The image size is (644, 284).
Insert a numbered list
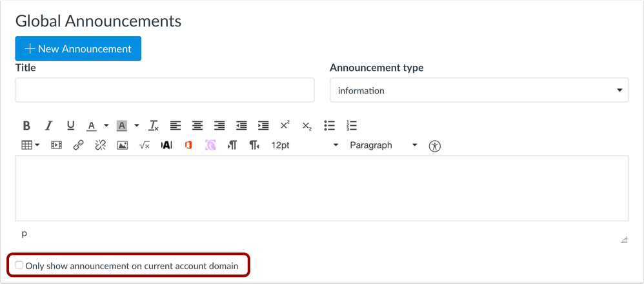pos(352,125)
